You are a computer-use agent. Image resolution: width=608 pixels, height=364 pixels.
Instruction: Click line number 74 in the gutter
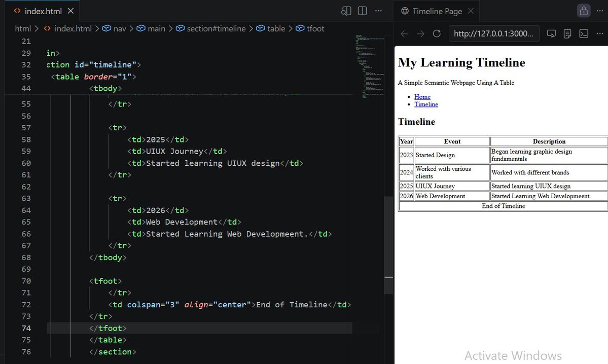tap(26, 329)
